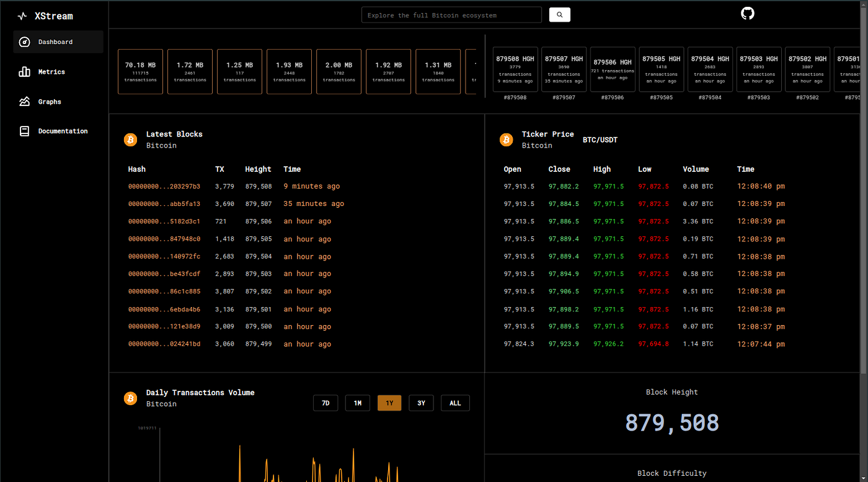Open block hash 00000000...5182d3c1
This screenshot has height=482, width=868.
[x=164, y=221]
